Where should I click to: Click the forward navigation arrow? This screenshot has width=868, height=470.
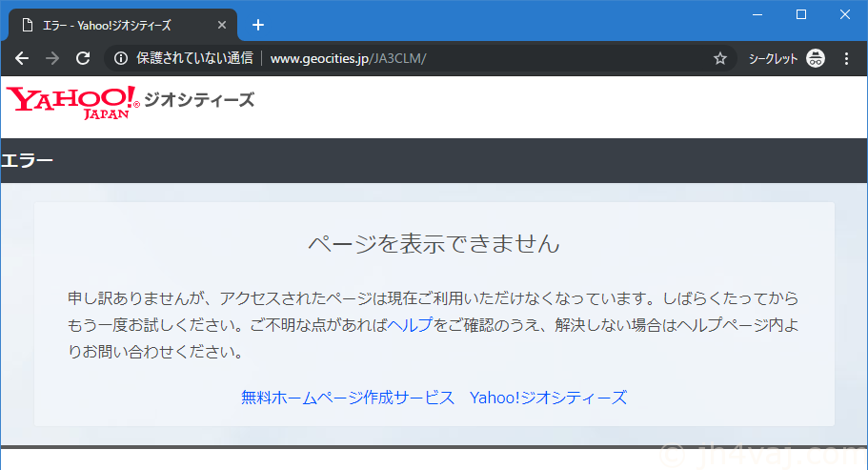pyautogui.click(x=52, y=58)
